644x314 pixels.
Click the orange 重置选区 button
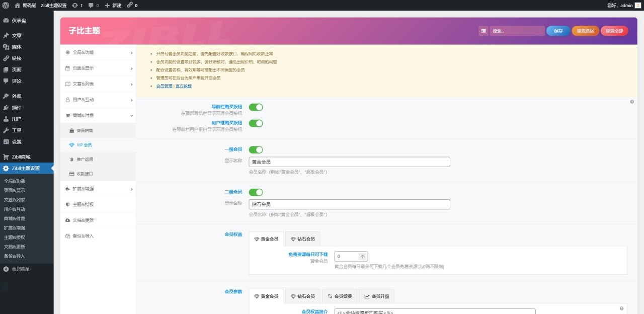[585, 31]
